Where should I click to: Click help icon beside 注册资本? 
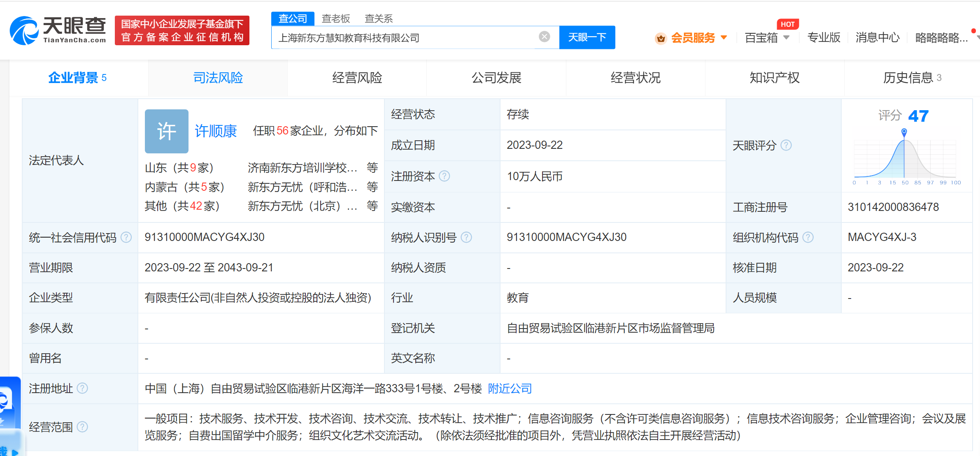point(444,176)
